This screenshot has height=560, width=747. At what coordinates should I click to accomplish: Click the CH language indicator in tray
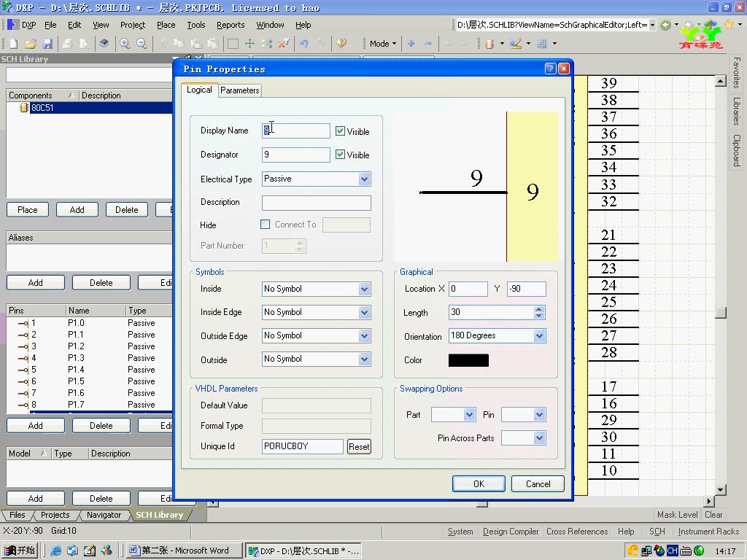672,551
